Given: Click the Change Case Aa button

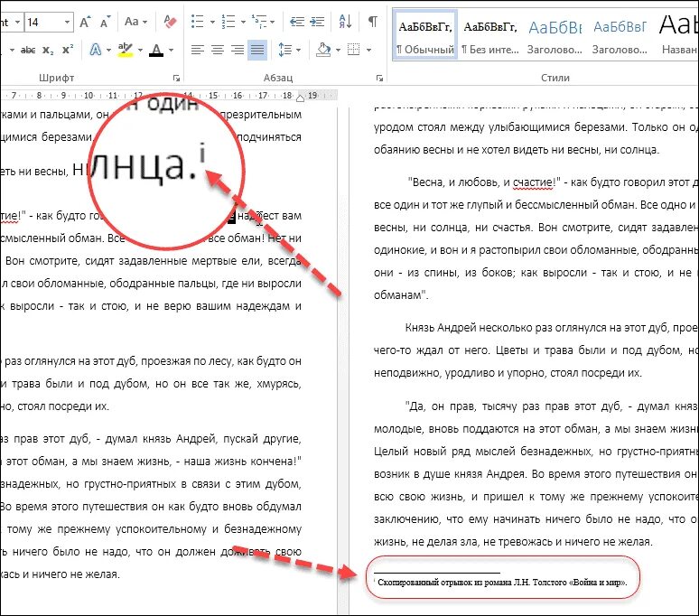Looking at the screenshot, I should 132,22.
